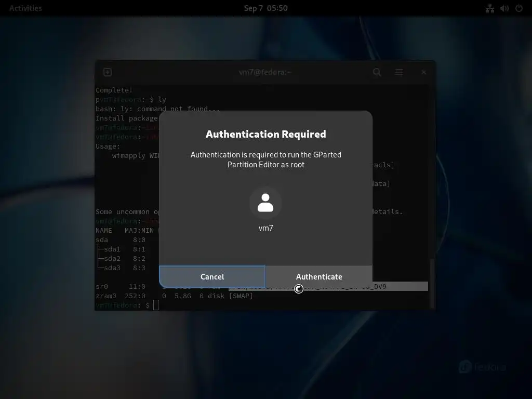Open the clock menu showing Sep 7 05:50
This screenshot has width=532, height=399.
(265, 8)
